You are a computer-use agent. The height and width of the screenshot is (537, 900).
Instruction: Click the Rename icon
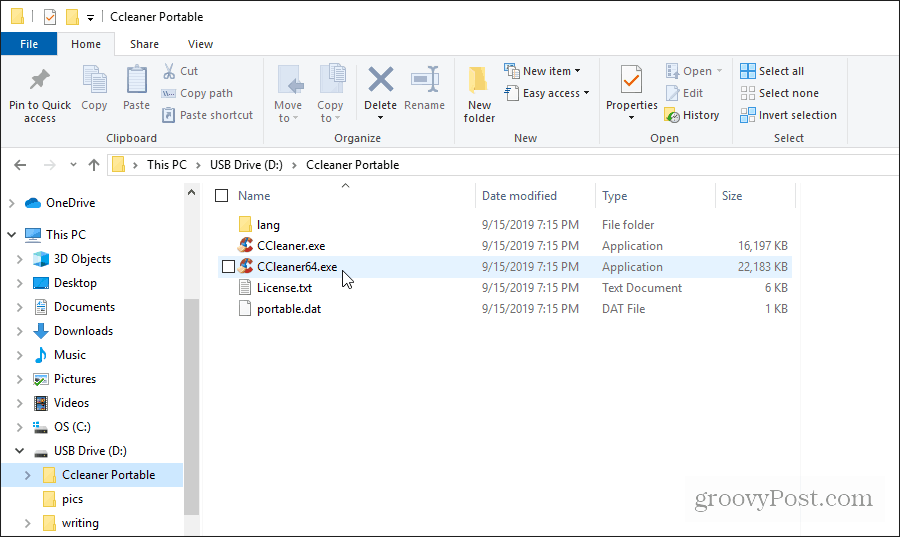pyautogui.click(x=425, y=79)
